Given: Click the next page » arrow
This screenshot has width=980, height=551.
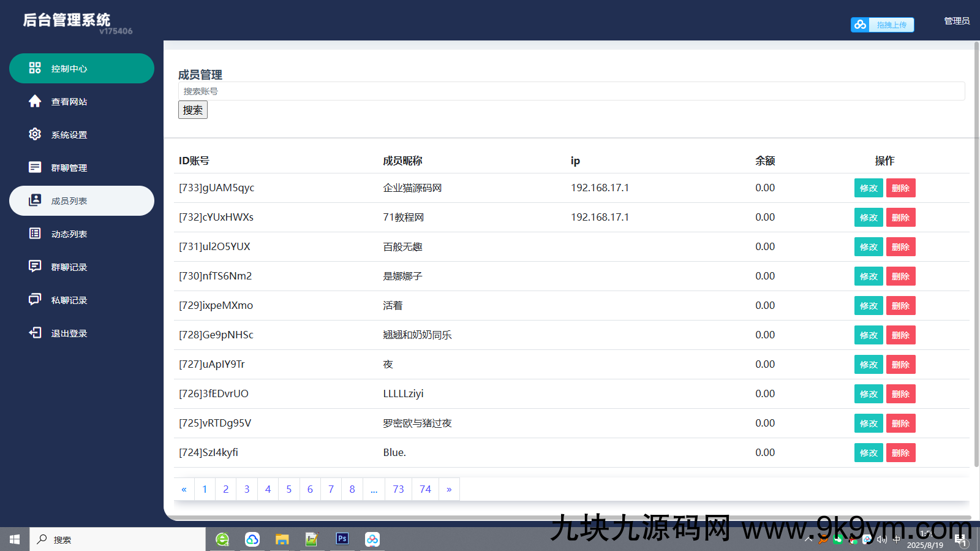Looking at the screenshot, I should pos(449,489).
